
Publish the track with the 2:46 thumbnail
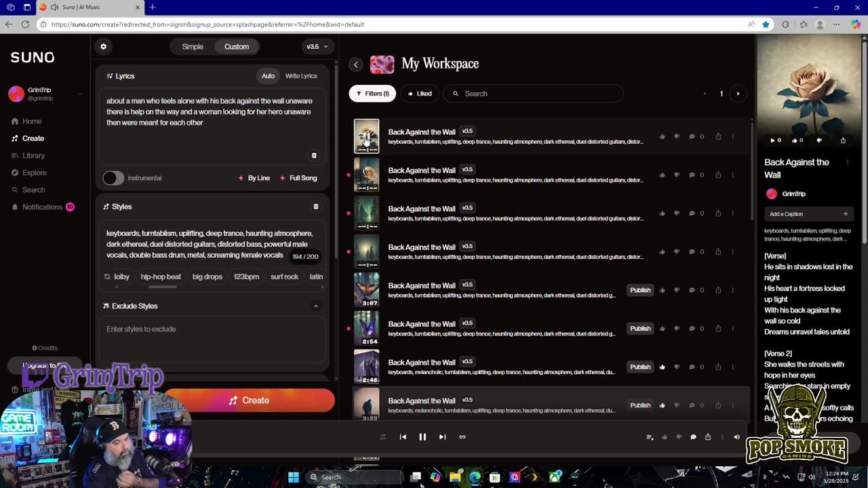(640, 367)
